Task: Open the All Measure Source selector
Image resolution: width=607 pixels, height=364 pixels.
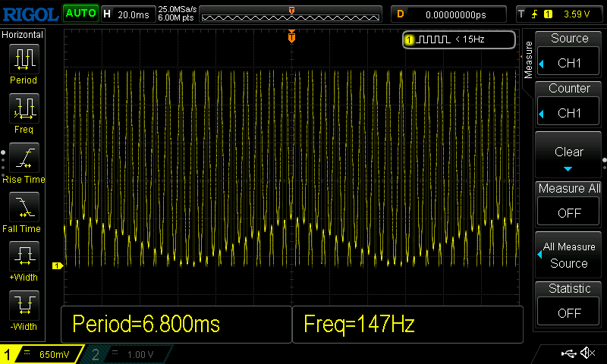Action: pyautogui.click(x=568, y=255)
